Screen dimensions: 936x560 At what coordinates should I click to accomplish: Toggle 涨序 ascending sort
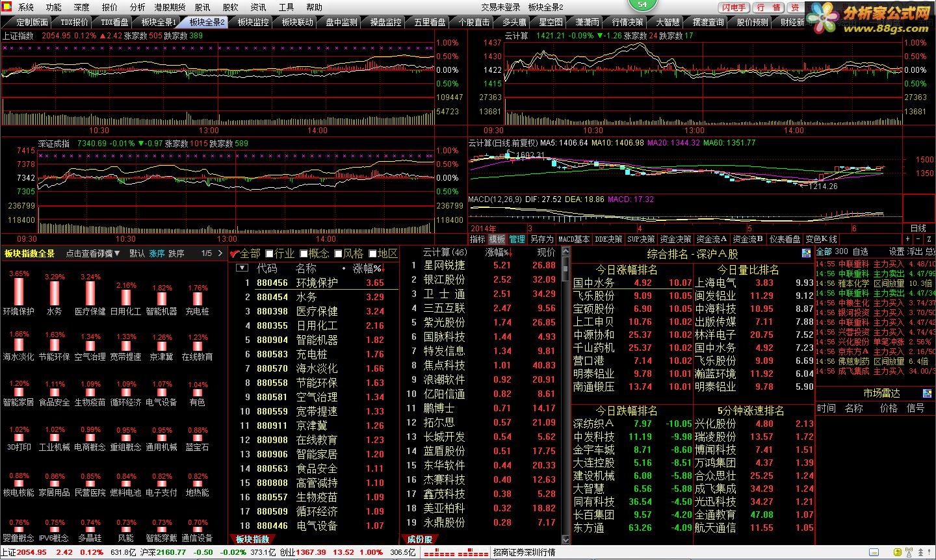157,253
